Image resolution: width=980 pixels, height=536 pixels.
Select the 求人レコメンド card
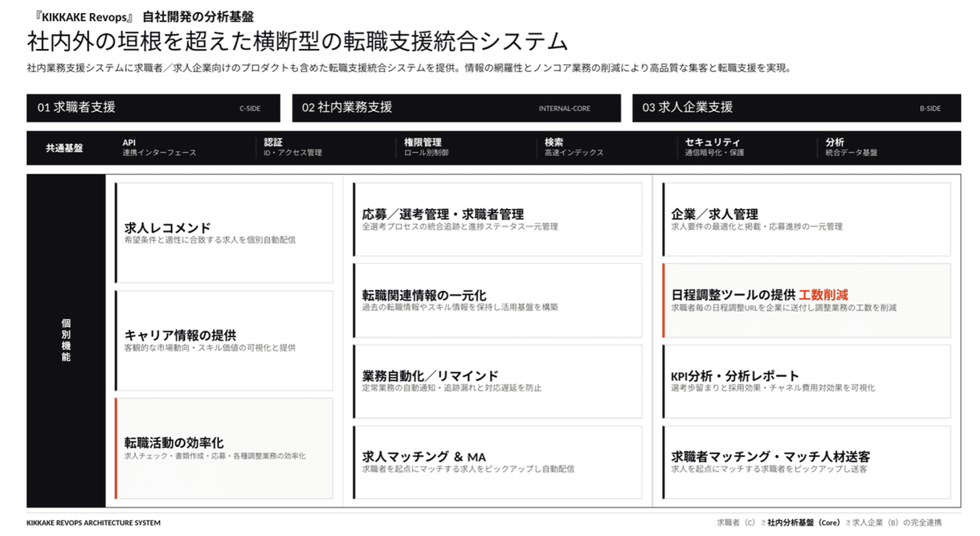tap(224, 232)
